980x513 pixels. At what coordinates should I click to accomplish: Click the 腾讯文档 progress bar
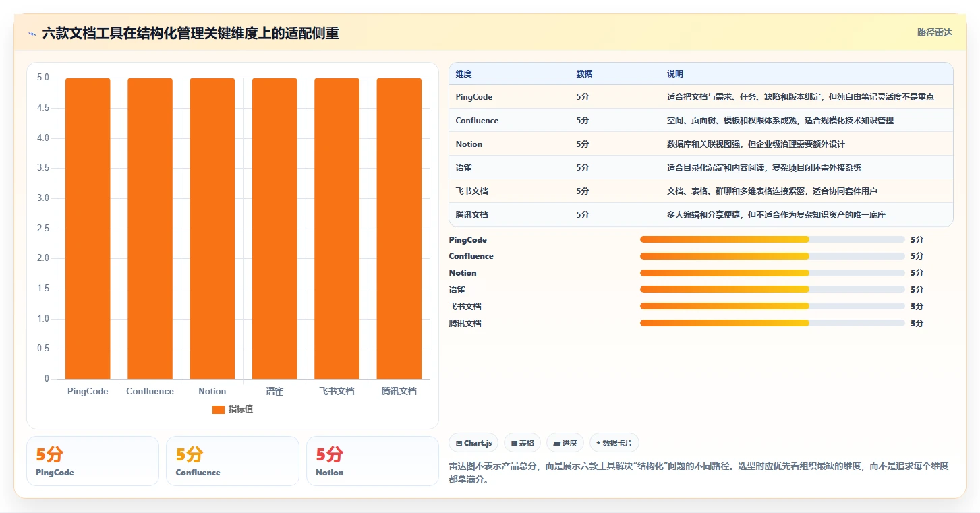click(772, 323)
